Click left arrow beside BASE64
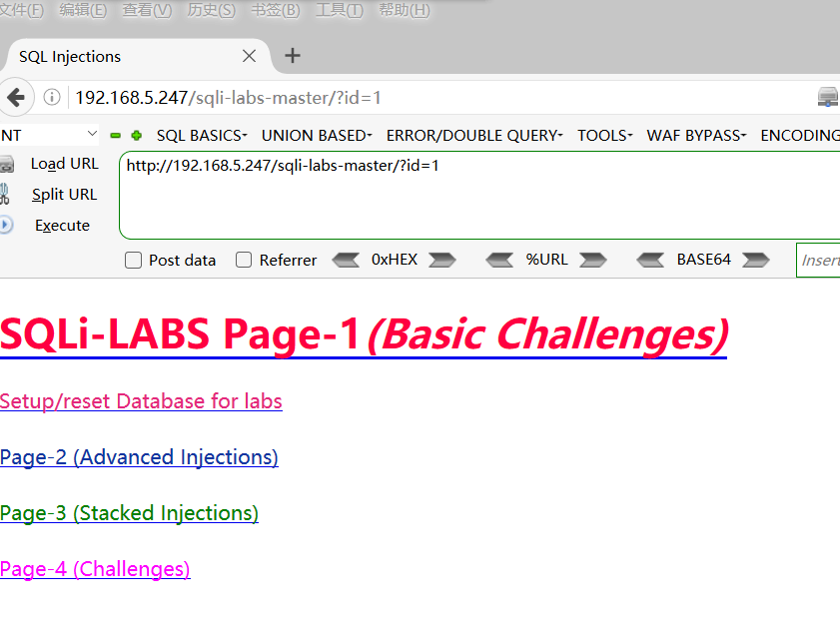 651,261
